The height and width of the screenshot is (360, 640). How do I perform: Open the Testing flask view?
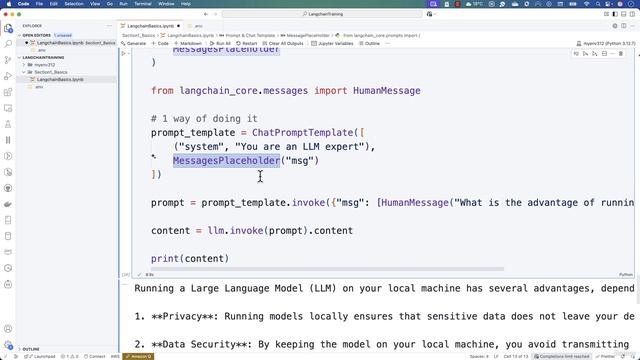[x=8, y=124]
